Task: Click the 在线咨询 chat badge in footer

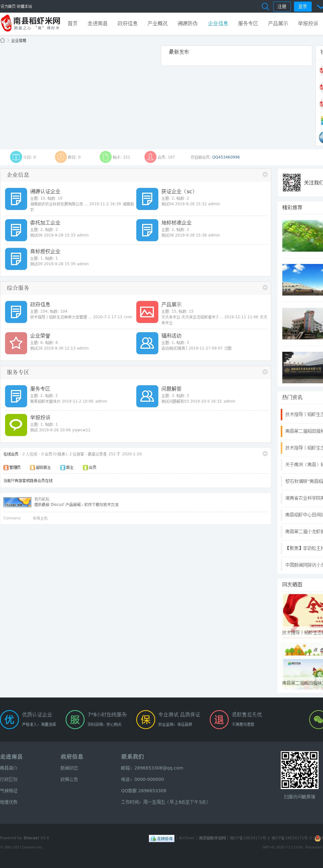Action: pos(161,838)
